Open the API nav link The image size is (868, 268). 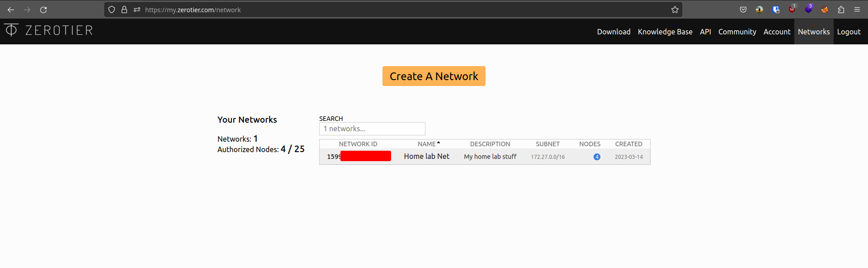(705, 32)
